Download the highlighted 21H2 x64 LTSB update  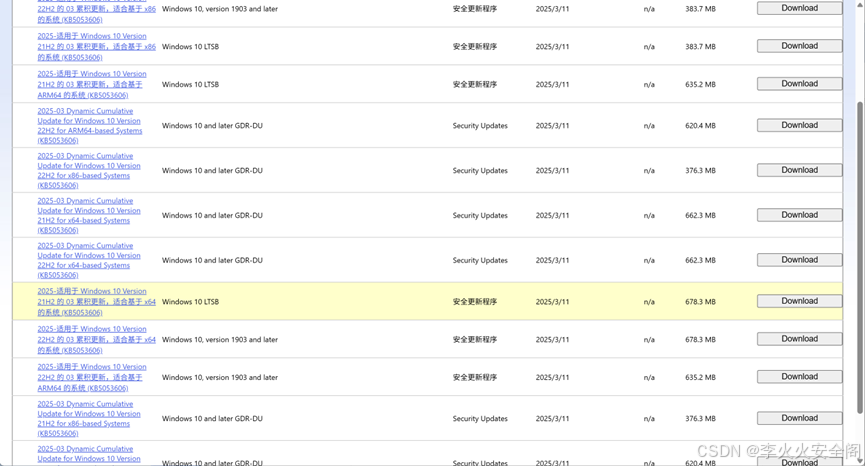point(799,301)
